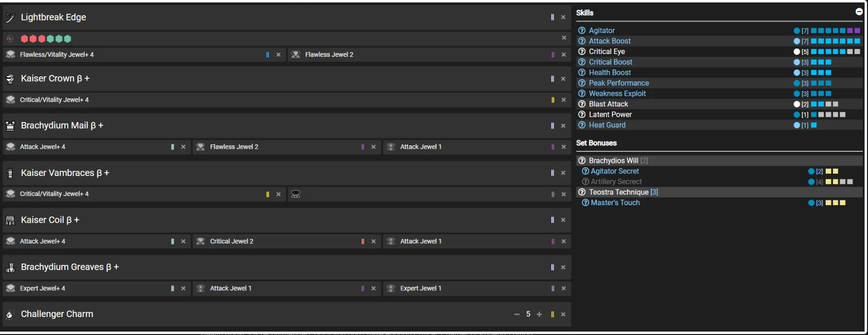Remove the Lightbreak Edge weapon
The width and height of the screenshot is (868, 335).
tap(563, 17)
